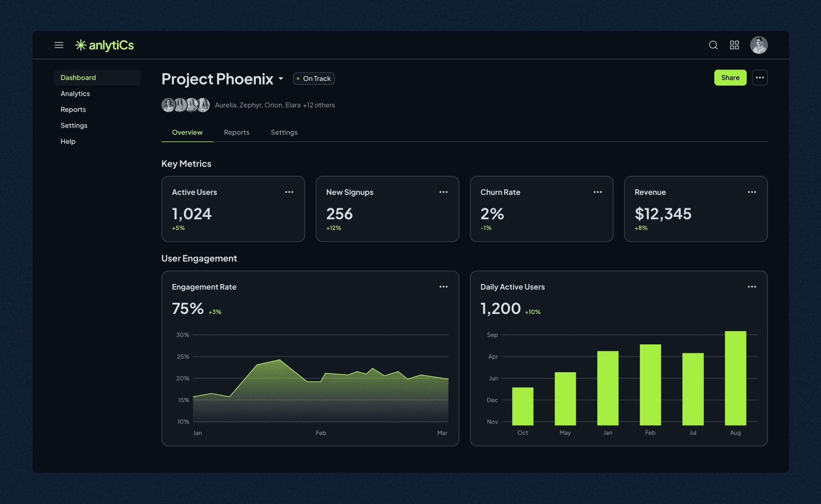Switch to the Reports tab
The height and width of the screenshot is (504, 821).
click(x=236, y=132)
